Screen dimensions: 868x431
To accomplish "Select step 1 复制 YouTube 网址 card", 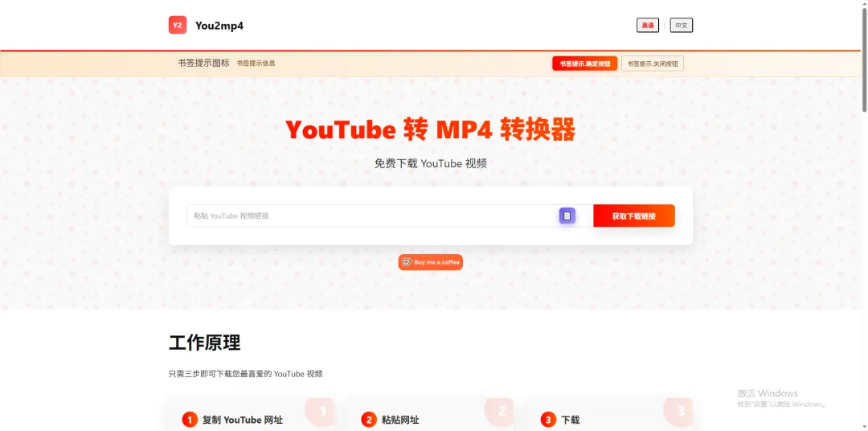I will tap(252, 414).
